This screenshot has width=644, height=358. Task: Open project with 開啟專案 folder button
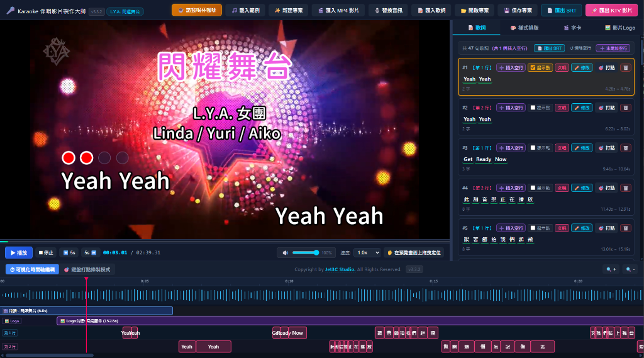coord(474,10)
